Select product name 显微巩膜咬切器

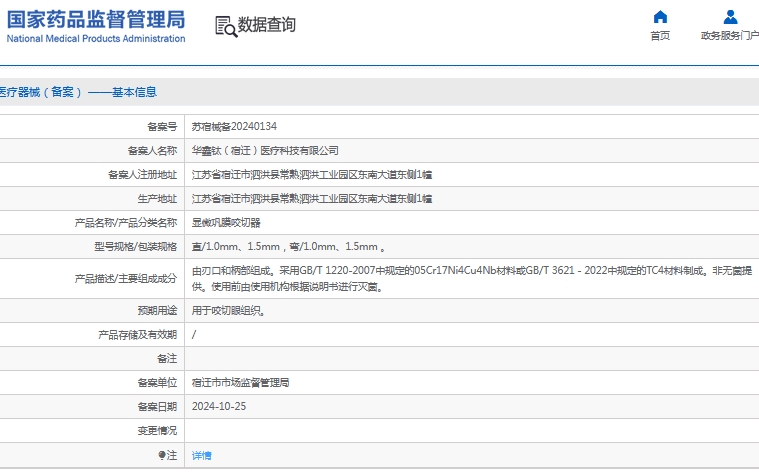[226, 223]
